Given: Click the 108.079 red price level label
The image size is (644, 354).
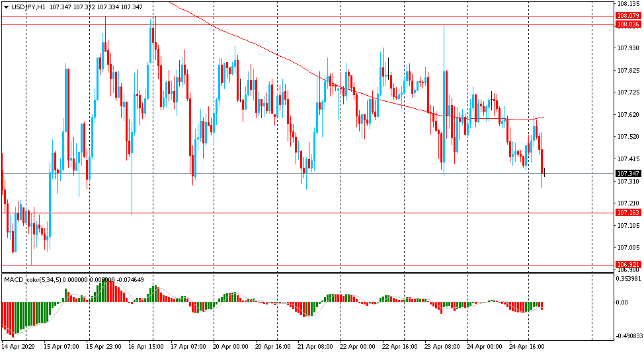Looking at the screenshot, I should click(x=628, y=16).
